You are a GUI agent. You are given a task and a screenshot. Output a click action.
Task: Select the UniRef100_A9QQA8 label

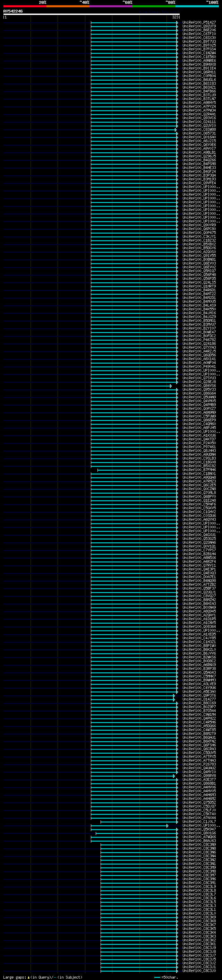[x=199, y=478]
